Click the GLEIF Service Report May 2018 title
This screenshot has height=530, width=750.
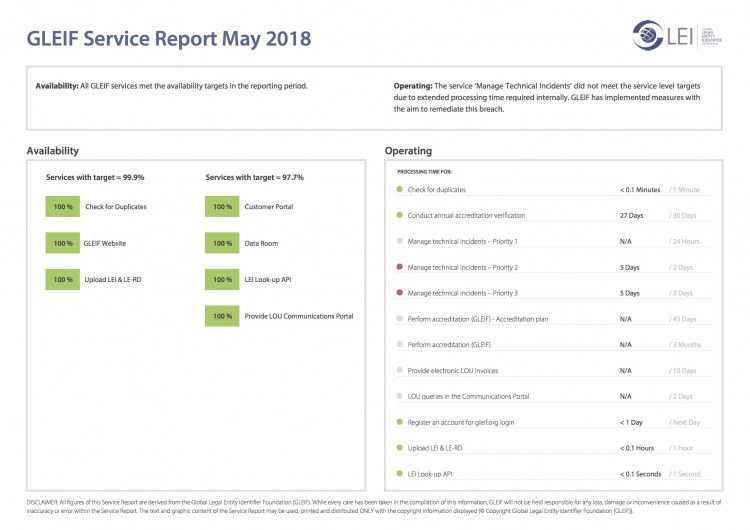pos(168,39)
